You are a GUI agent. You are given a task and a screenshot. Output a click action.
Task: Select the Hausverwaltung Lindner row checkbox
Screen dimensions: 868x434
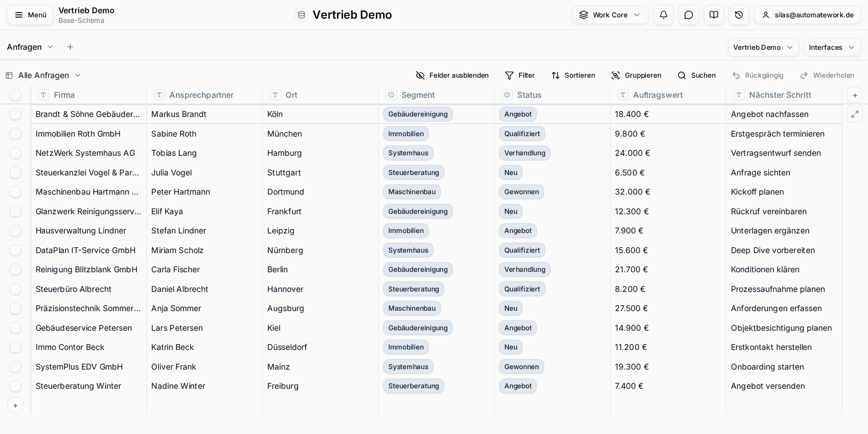pos(16,231)
